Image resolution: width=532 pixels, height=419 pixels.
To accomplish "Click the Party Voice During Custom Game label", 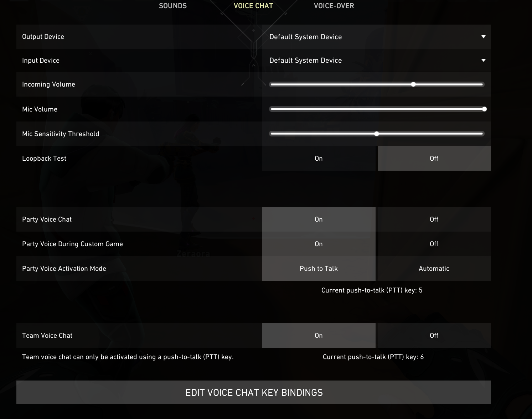I will tap(72, 244).
